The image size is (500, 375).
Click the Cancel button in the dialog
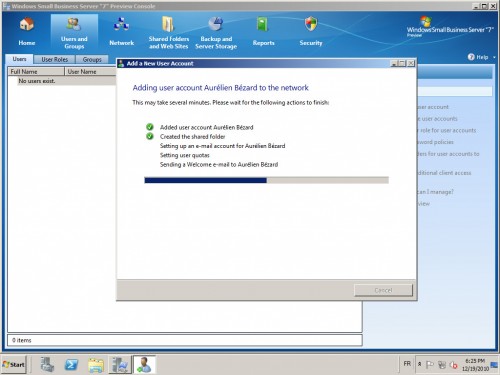[x=383, y=290]
